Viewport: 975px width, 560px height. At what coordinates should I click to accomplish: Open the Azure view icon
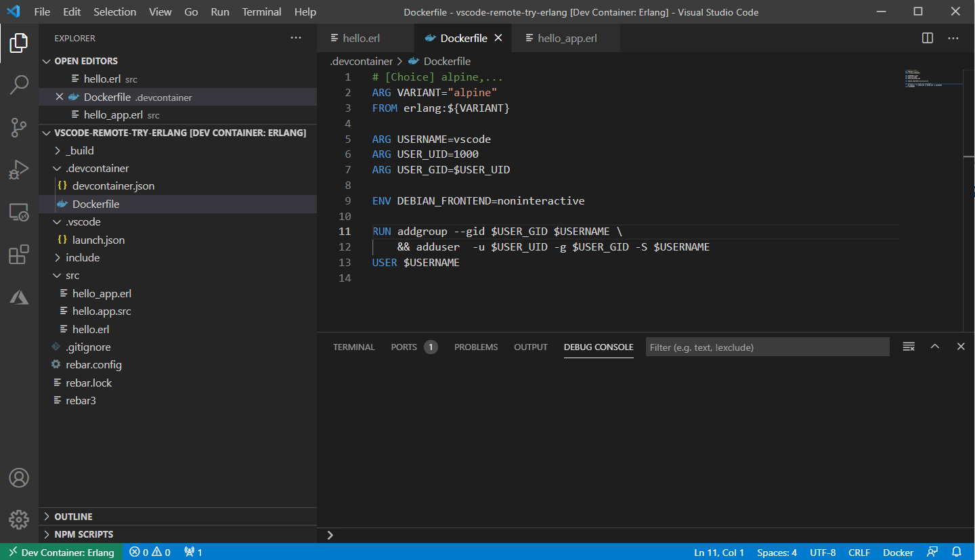click(x=19, y=297)
